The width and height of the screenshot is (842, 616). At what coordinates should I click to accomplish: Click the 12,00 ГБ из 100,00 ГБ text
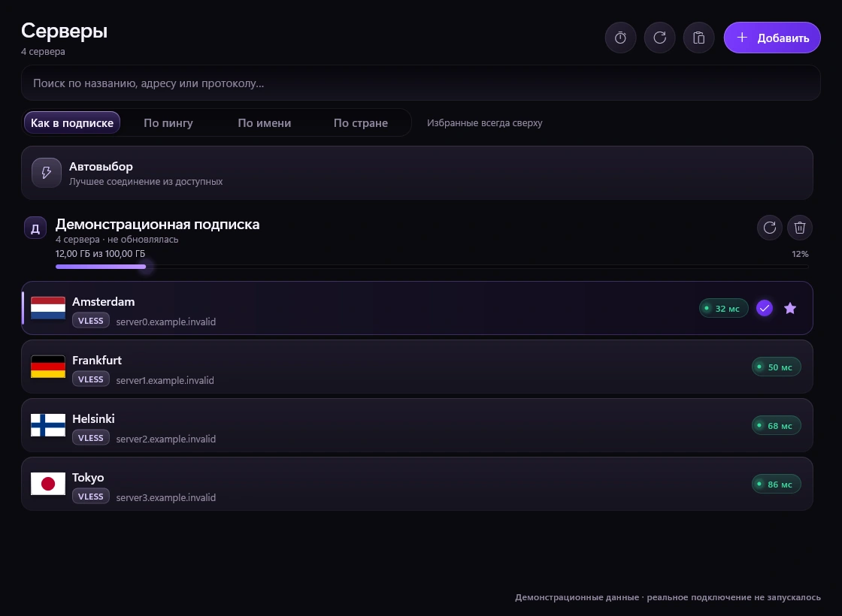(100, 253)
